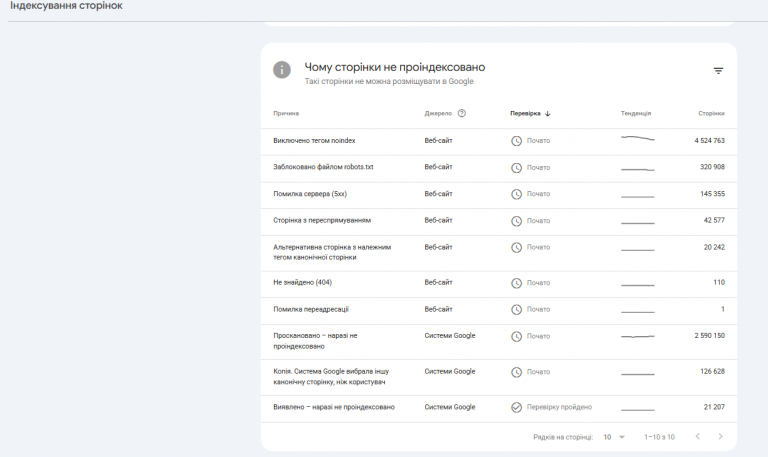Click clock icon in Альтернативна сторінка row

tap(516, 247)
